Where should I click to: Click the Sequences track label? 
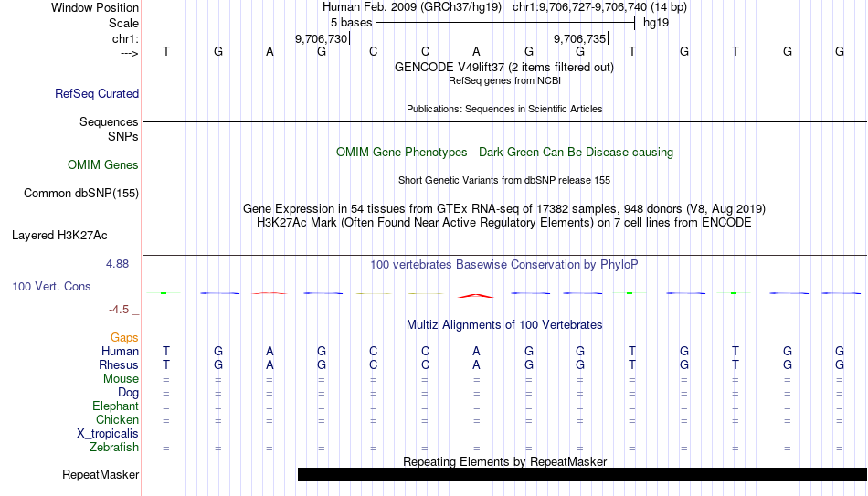click(109, 121)
